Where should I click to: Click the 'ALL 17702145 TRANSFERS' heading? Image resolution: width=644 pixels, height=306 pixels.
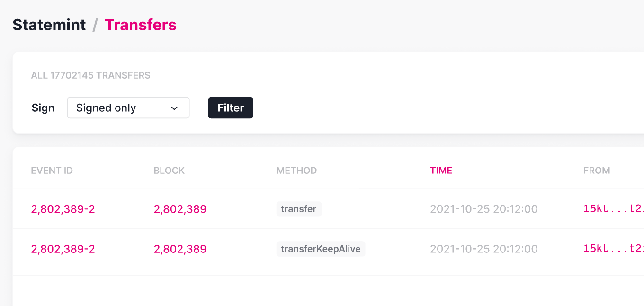tap(91, 75)
